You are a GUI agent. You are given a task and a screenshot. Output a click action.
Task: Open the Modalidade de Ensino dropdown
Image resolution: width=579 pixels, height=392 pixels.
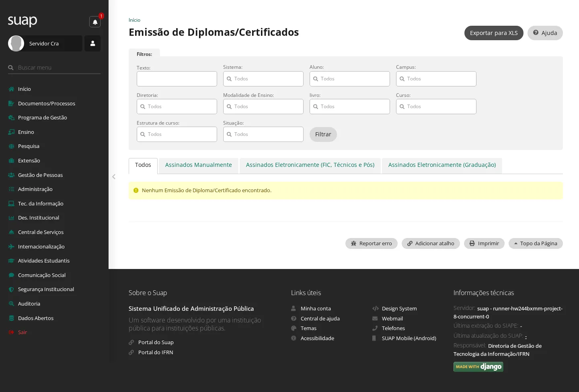(x=263, y=107)
